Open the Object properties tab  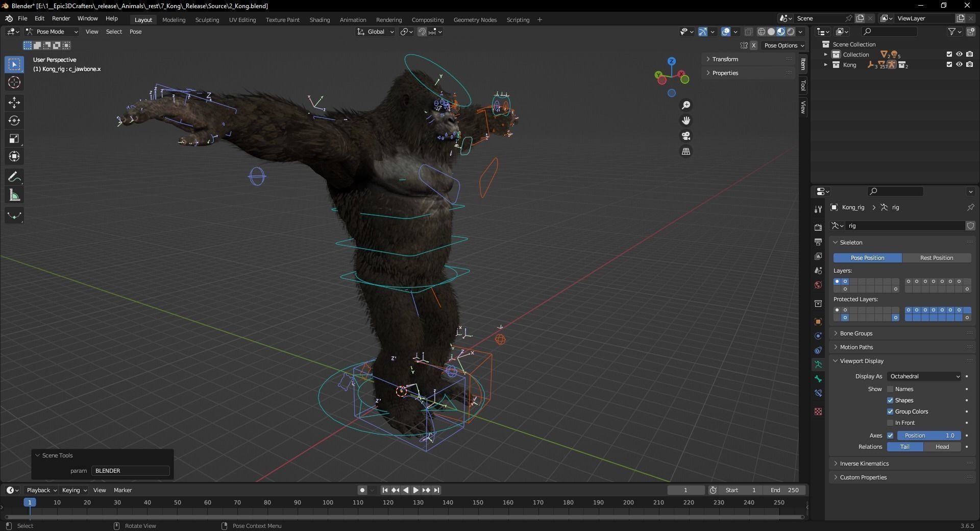pyautogui.click(x=818, y=322)
